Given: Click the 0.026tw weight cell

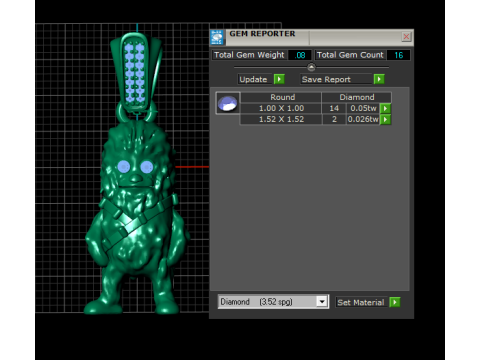Looking at the screenshot, I should [x=363, y=119].
